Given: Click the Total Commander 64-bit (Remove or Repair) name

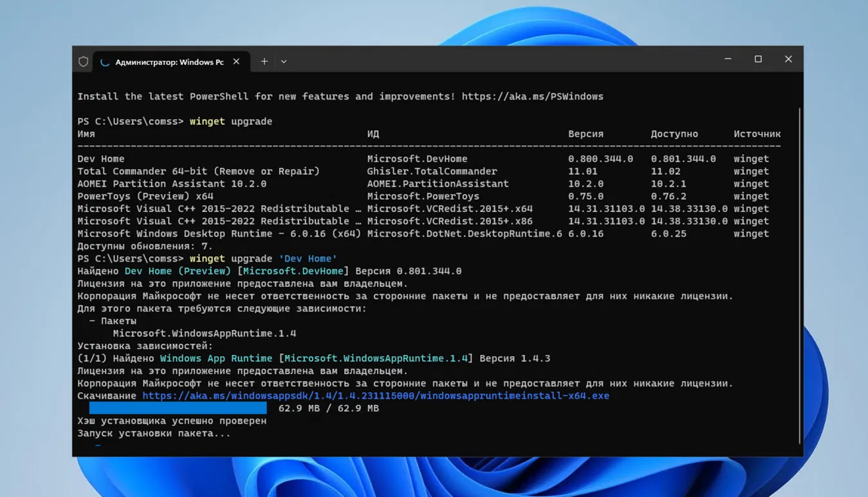Looking at the screenshot, I should [x=198, y=172].
